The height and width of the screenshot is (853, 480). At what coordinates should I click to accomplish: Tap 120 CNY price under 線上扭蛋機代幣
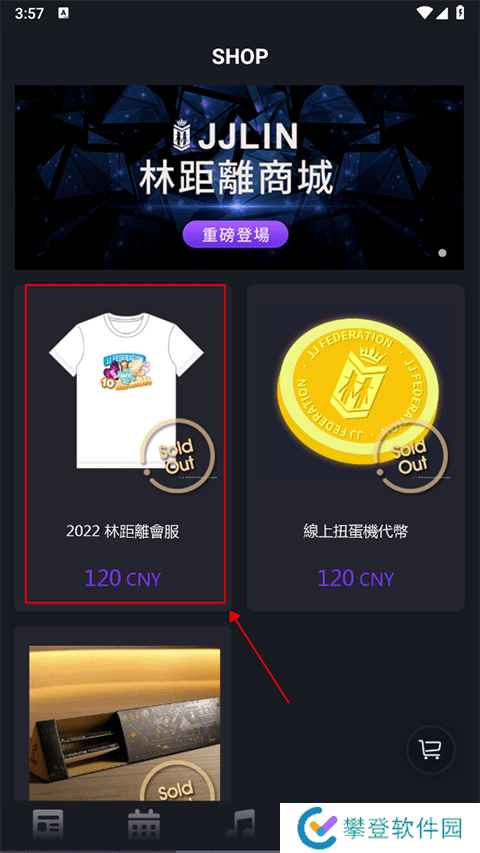click(x=355, y=578)
